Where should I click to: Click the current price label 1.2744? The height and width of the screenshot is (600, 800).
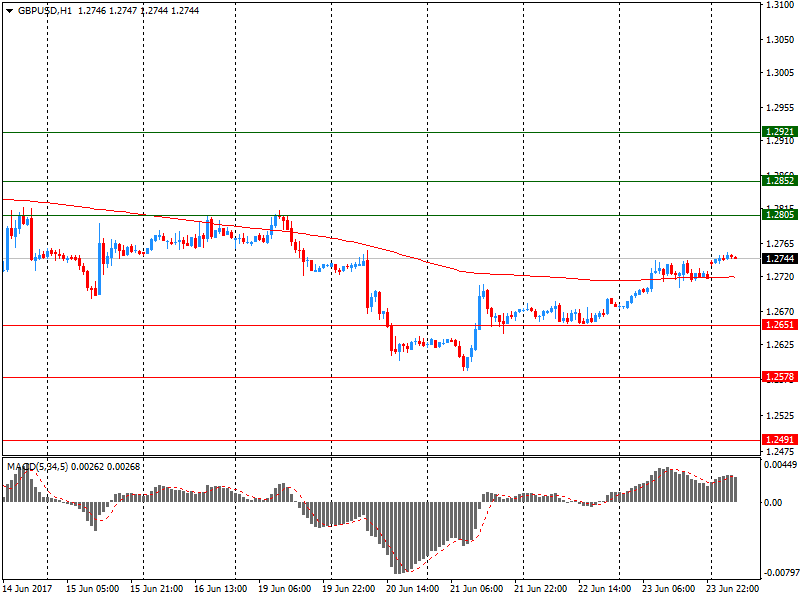(x=780, y=259)
